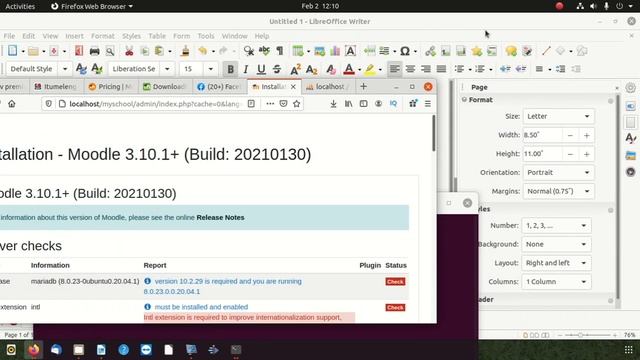
Task: Toggle Justified alignment
Action: coord(441,69)
